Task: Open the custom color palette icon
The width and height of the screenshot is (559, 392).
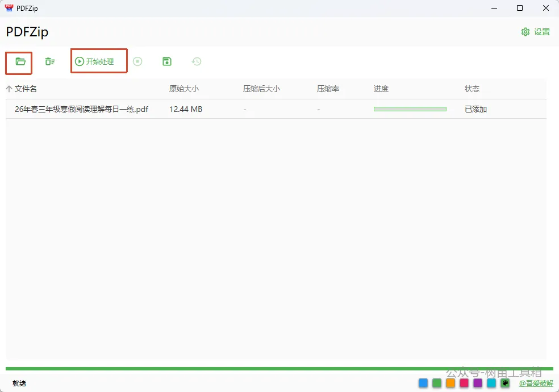Action: click(505, 383)
